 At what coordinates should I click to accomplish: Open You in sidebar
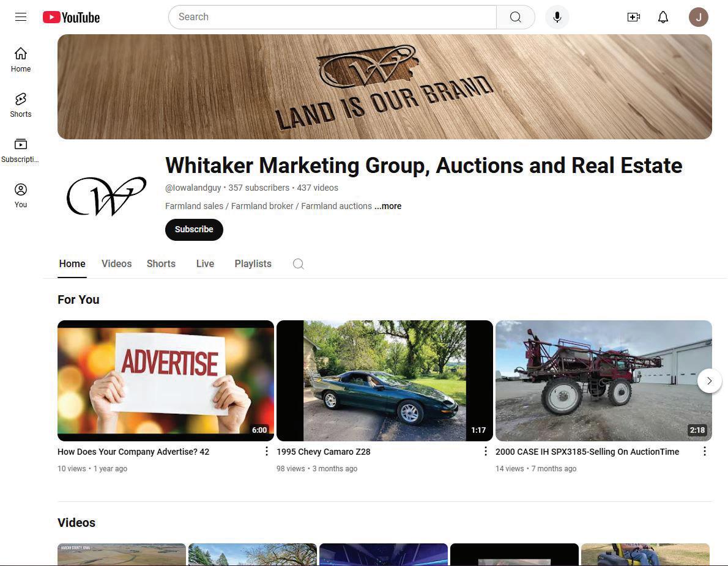(x=21, y=196)
